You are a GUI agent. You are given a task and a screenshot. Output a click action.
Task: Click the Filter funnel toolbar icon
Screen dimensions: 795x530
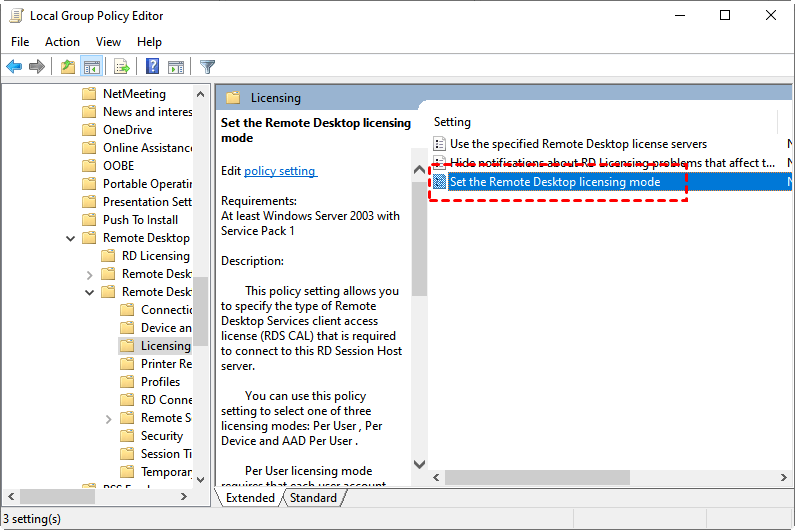point(207,66)
